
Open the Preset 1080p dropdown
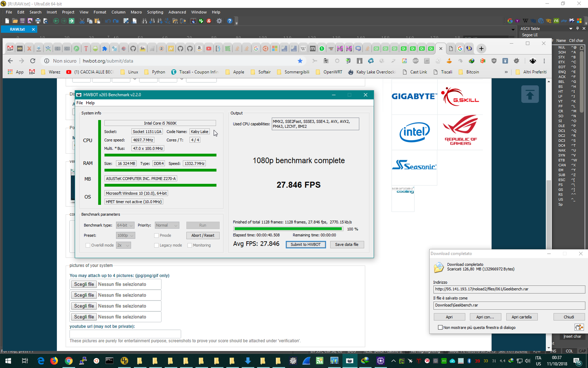125,235
